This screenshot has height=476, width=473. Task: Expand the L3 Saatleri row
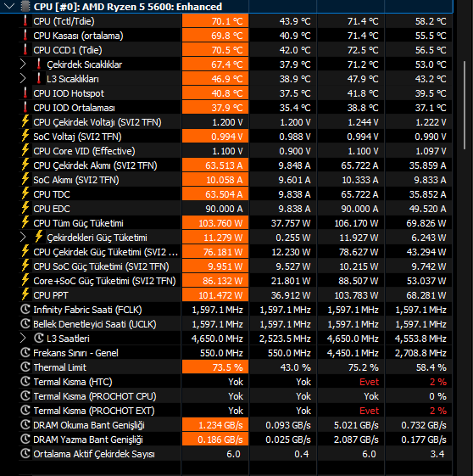click(x=23, y=338)
